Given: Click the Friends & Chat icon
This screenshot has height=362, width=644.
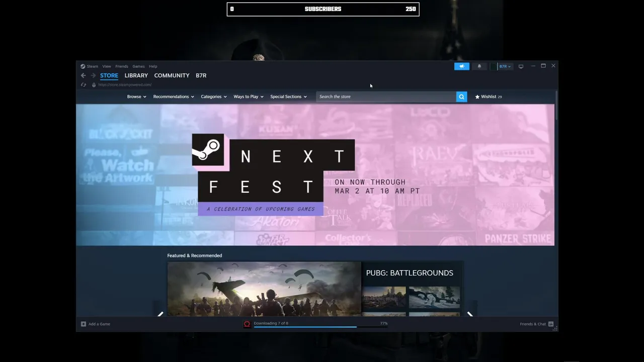Looking at the screenshot, I should [551, 324].
